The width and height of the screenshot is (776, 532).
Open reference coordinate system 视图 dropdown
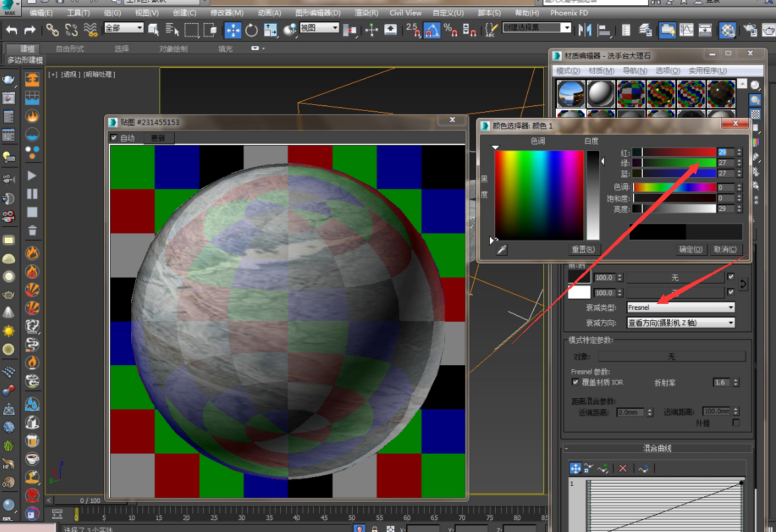pos(319,28)
